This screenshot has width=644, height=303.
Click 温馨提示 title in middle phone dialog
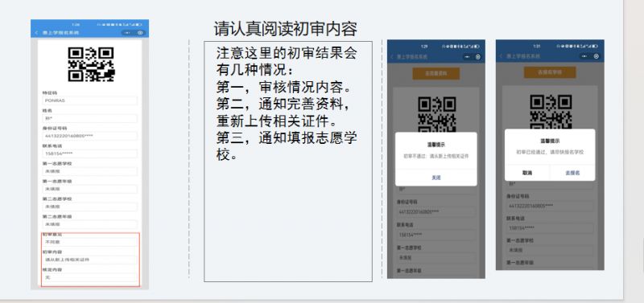click(x=436, y=145)
